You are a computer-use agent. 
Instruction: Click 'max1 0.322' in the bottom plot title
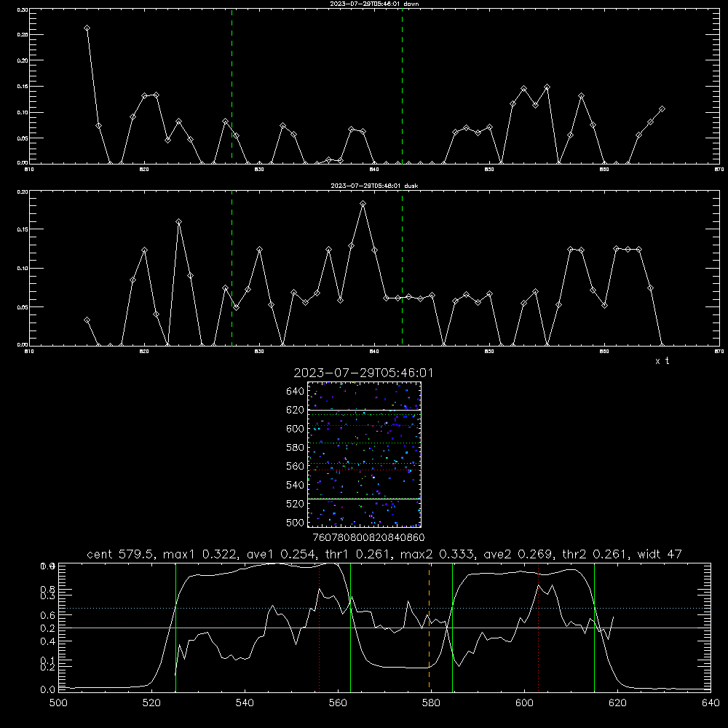pos(201,554)
